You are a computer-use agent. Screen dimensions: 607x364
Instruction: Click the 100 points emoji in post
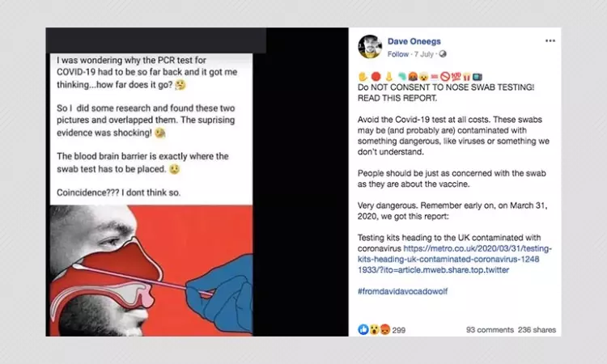click(x=456, y=77)
